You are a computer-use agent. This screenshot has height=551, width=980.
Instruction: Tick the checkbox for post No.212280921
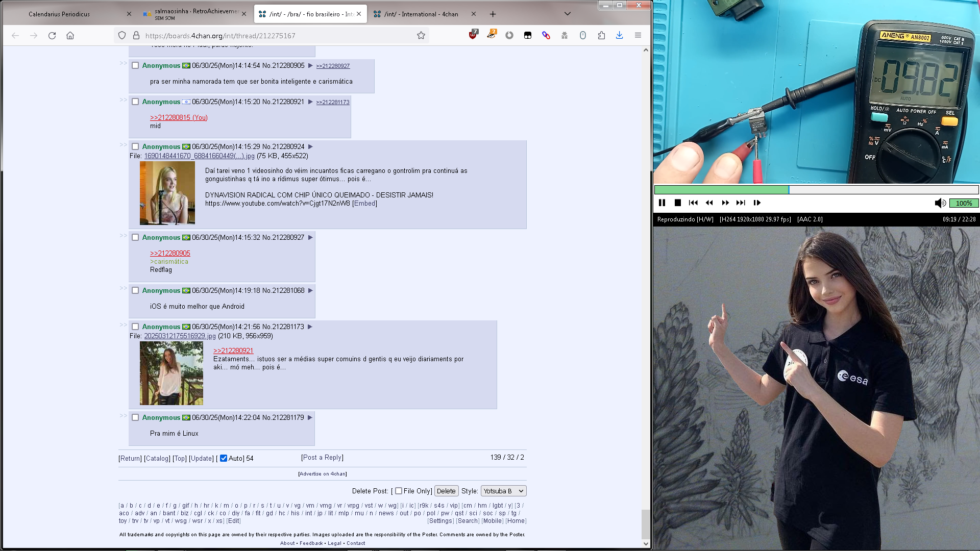(135, 102)
